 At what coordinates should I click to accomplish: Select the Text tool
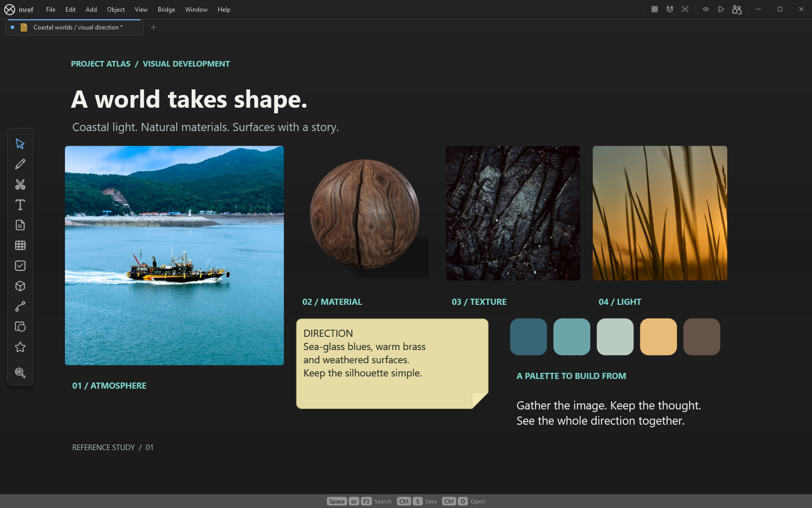click(x=20, y=205)
